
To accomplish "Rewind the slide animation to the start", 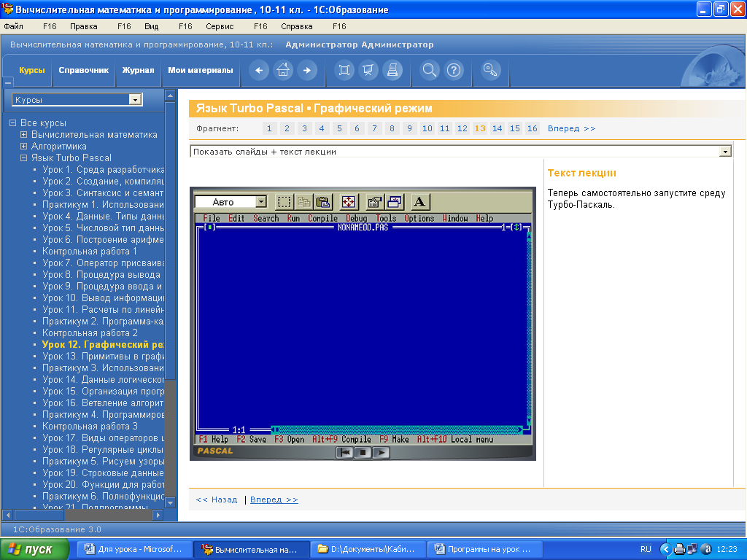I will (344, 452).
